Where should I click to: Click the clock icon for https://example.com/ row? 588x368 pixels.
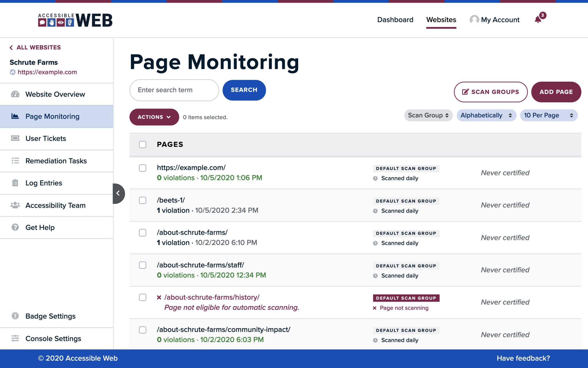[x=375, y=178]
